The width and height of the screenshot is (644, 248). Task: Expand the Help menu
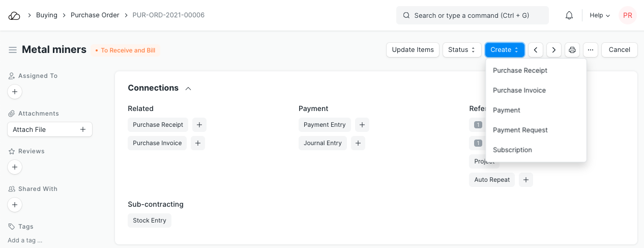coord(600,15)
